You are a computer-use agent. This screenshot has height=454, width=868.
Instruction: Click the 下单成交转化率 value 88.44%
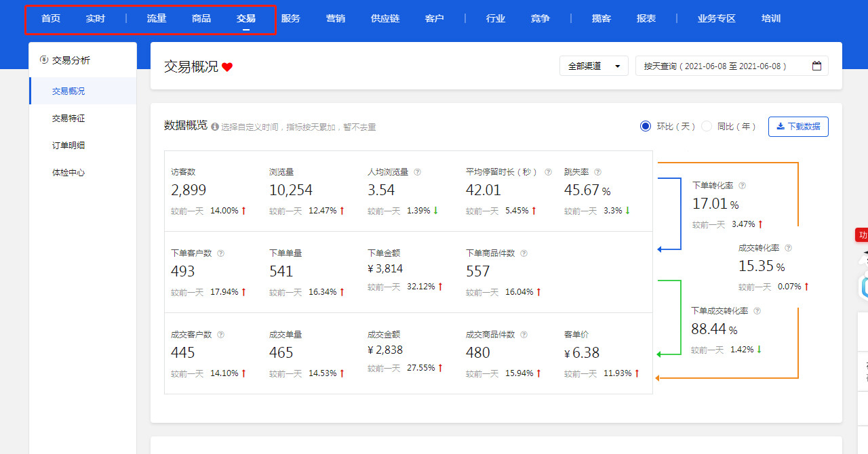[x=714, y=329]
